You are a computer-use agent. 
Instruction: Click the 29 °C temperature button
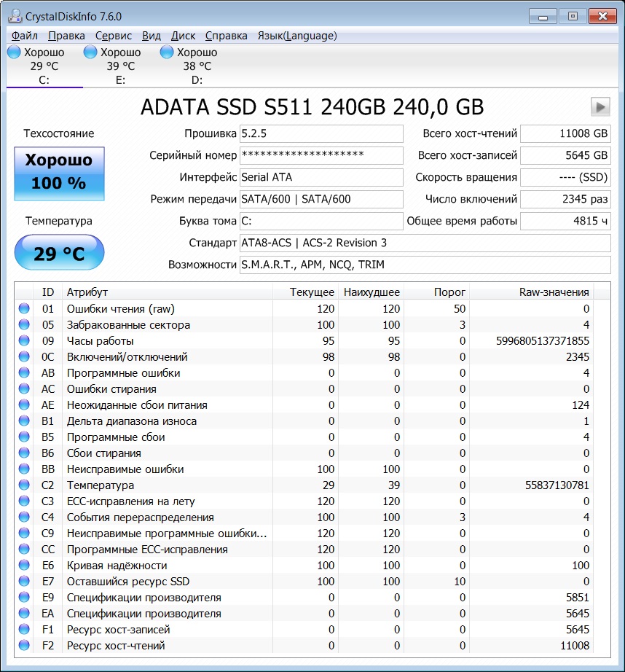point(59,252)
